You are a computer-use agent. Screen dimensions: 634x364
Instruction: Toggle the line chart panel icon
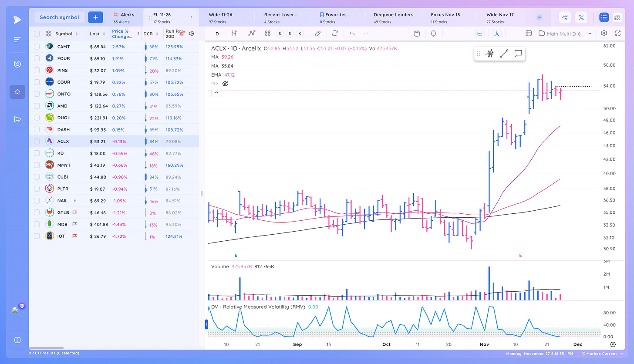coord(480,33)
